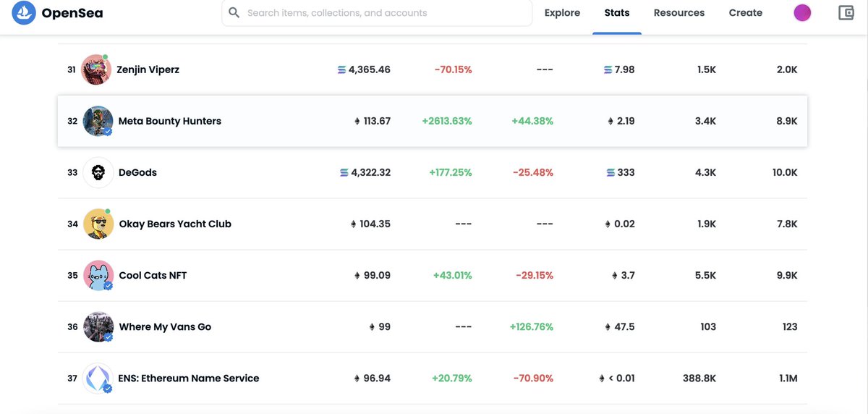Click the +20.79% change value
The height and width of the screenshot is (414, 868).
[x=452, y=379]
